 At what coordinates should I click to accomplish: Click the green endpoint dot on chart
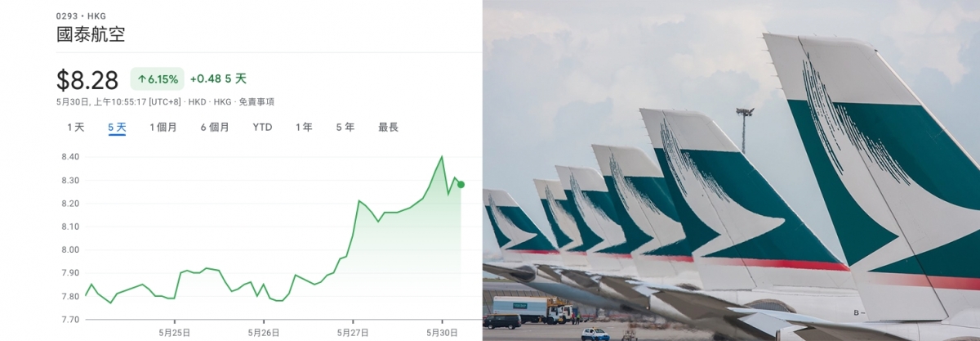461,184
